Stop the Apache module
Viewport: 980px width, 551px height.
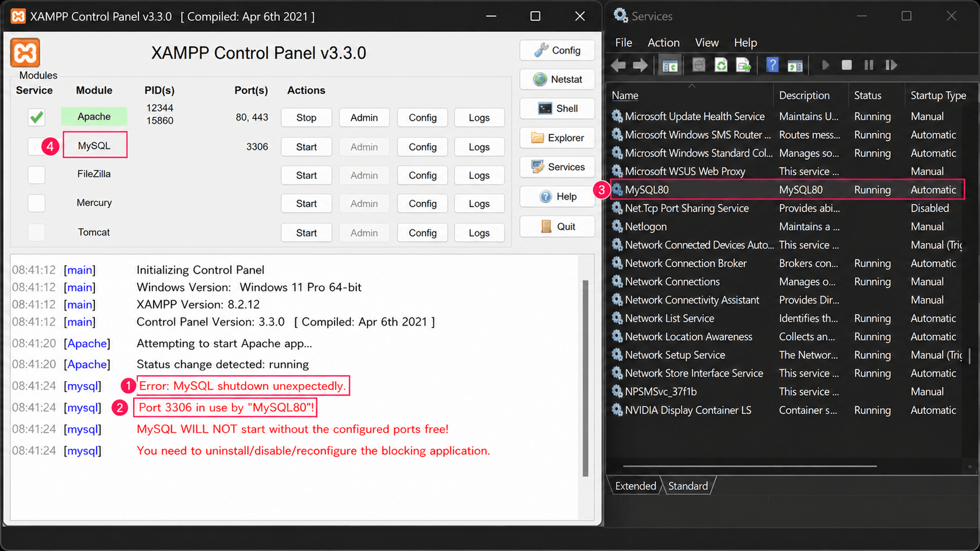point(306,117)
